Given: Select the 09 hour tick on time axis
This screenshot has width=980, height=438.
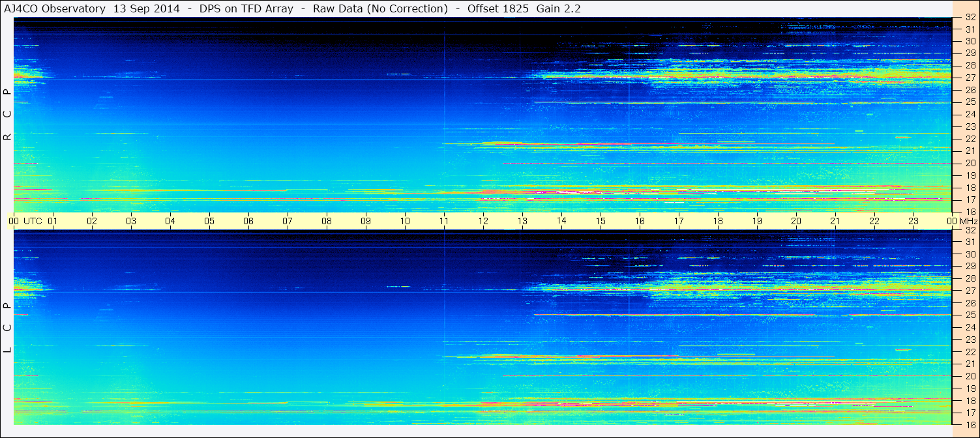Looking at the screenshot, I should (x=366, y=221).
